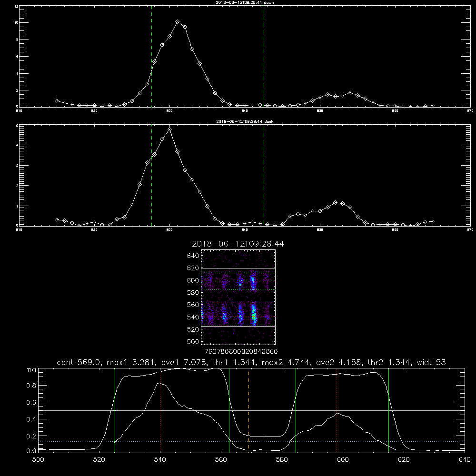Click the "2018-06-12T09:28:44 dusk" plot title

245,121
